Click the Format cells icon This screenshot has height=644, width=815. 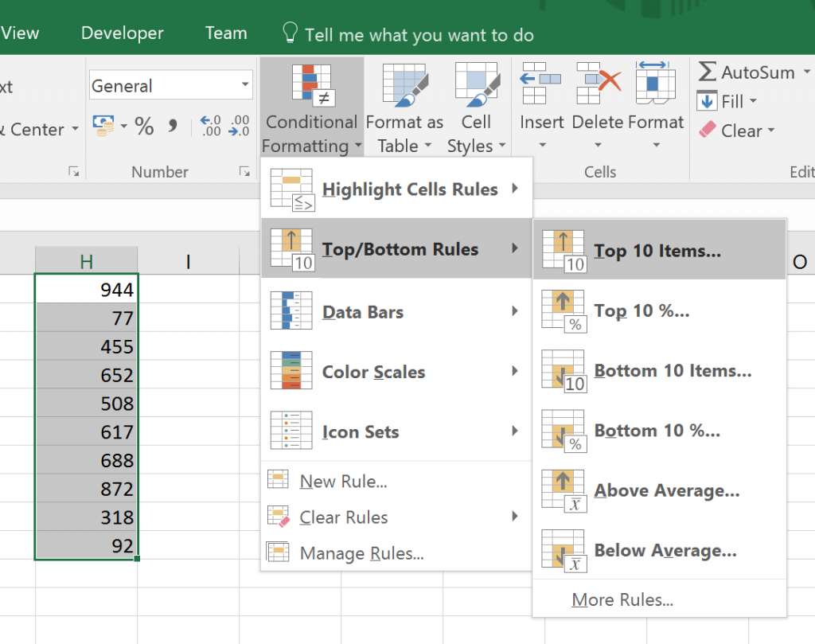pos(656,82)
